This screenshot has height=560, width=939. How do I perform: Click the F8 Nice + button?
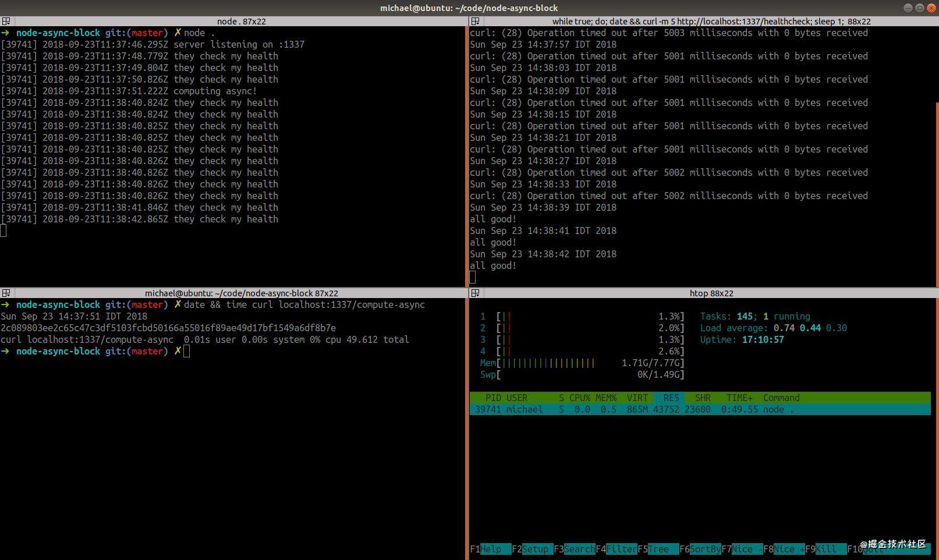[784, 549]
